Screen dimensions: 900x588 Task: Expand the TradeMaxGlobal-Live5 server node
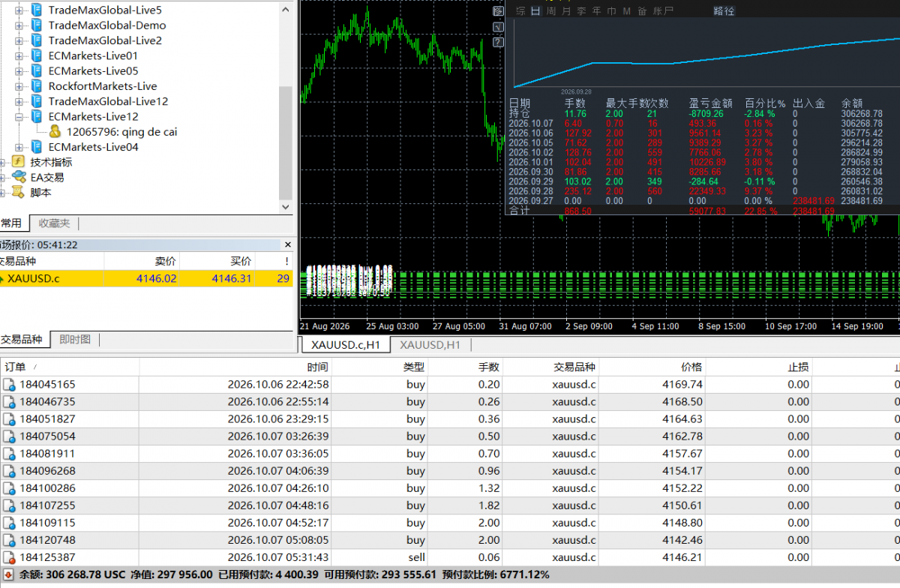(19, 10)
